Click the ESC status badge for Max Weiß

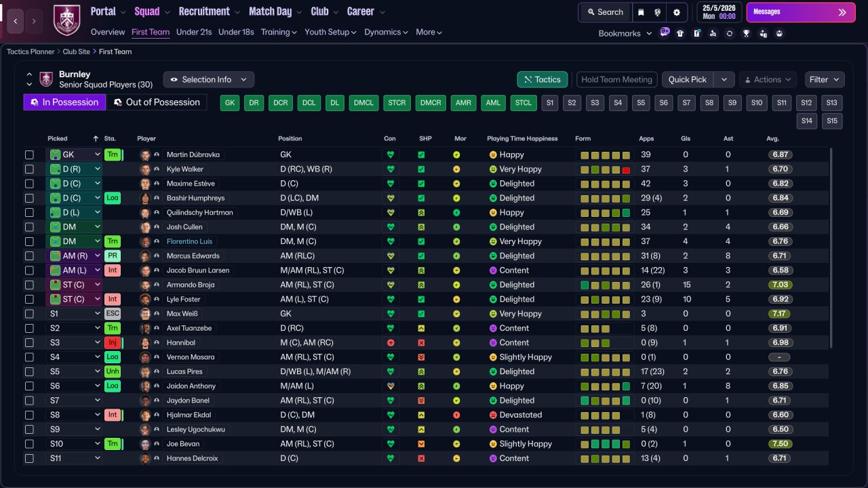click(x=113, y=314)
